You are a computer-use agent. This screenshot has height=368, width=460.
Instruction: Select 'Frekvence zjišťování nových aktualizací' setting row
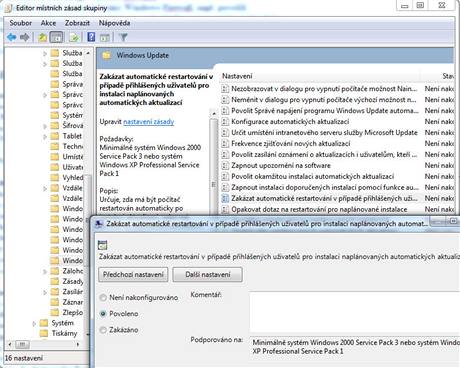(337, 144)
